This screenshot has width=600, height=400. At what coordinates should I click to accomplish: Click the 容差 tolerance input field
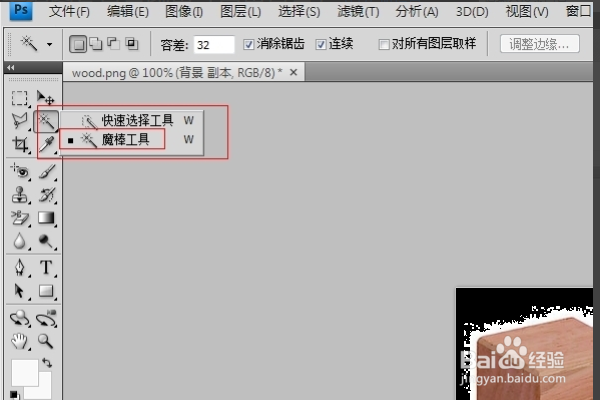click(x=214, y=45)
